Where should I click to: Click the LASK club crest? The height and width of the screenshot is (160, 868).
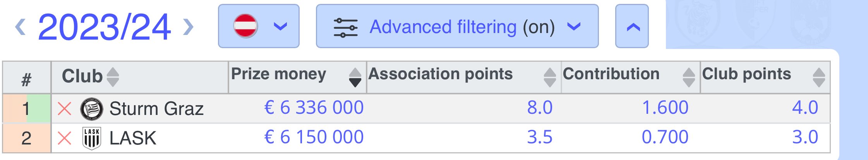tap(92, 138)
